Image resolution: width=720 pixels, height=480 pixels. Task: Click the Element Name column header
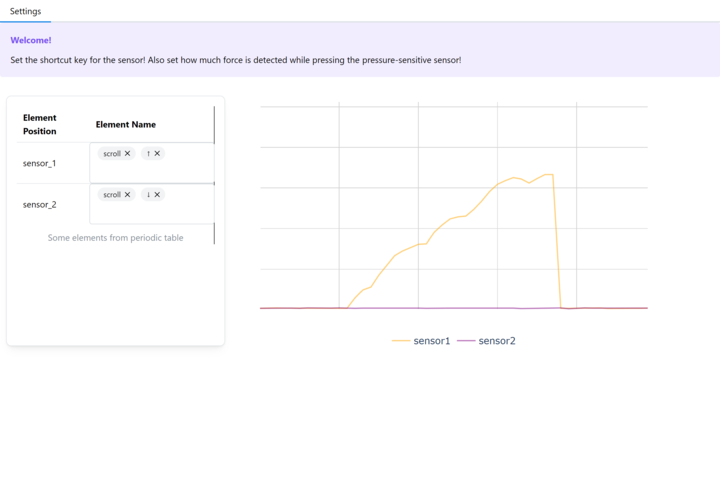point(125,124)
